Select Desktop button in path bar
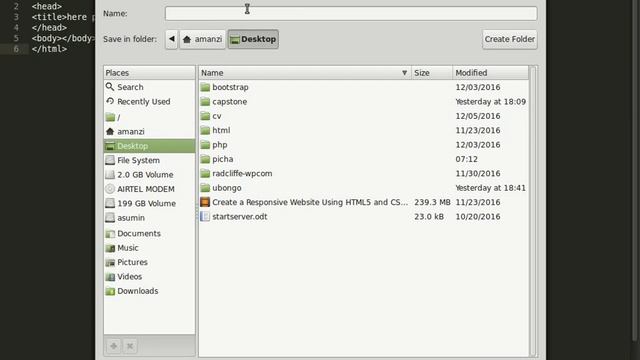This screenshot has width=640, height=360. point(253,39)
